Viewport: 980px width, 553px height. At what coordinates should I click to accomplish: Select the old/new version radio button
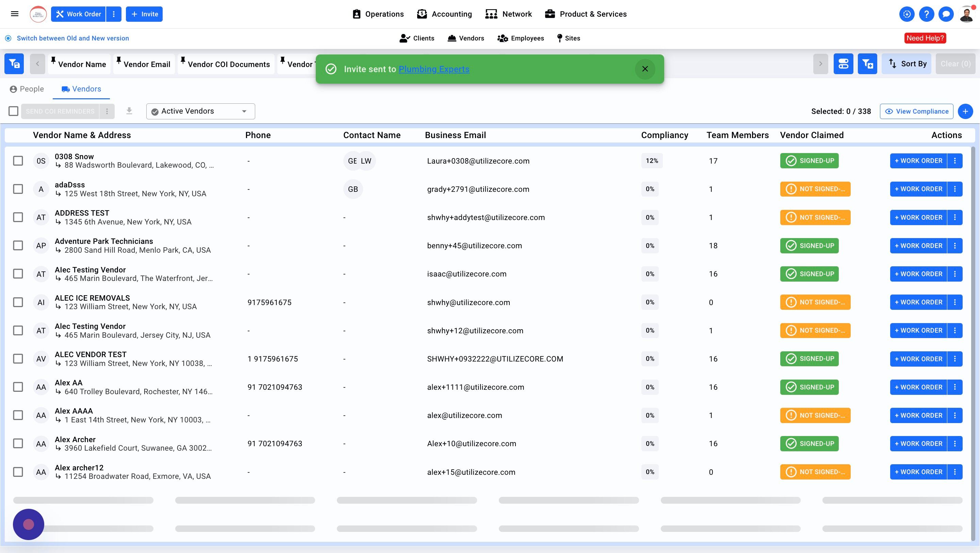(8, 38)
